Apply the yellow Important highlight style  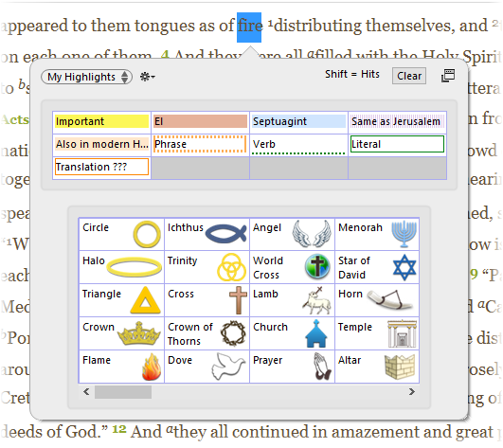[101, 121]
